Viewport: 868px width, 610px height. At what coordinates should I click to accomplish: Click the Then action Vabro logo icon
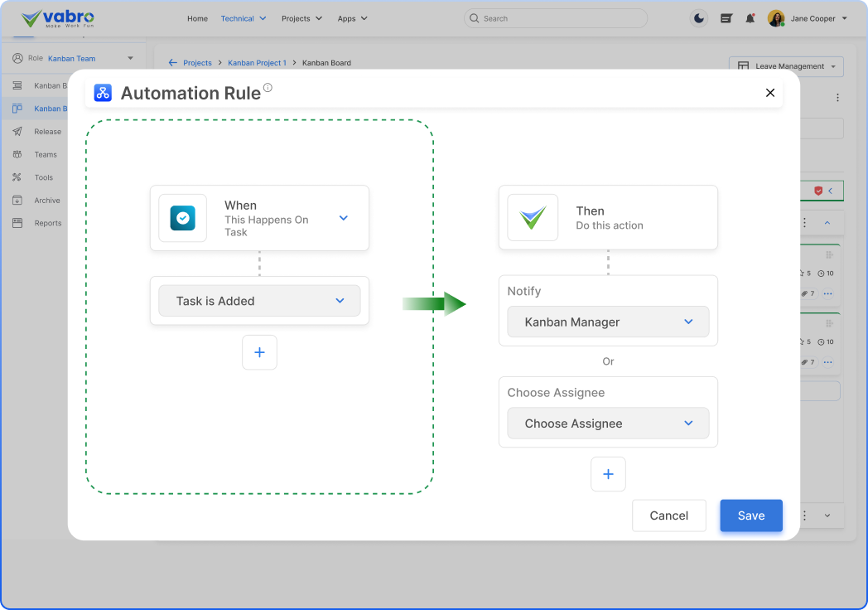click(x=533, y=218)
